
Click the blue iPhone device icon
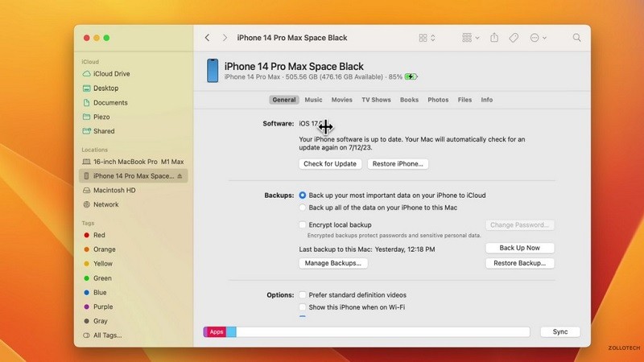tap(213, 71)
